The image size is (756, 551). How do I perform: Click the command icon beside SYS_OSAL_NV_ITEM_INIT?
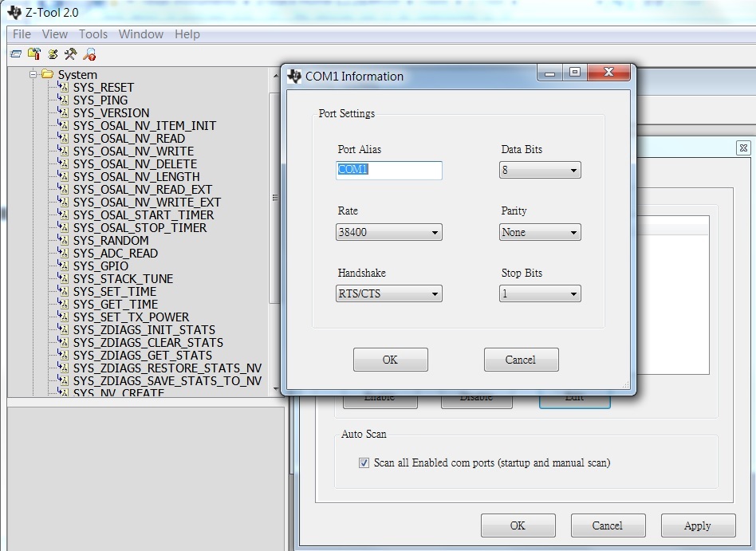tap(64, 125)
